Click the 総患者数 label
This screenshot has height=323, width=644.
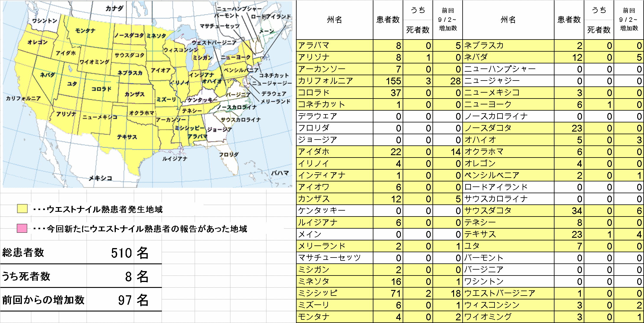23,253
